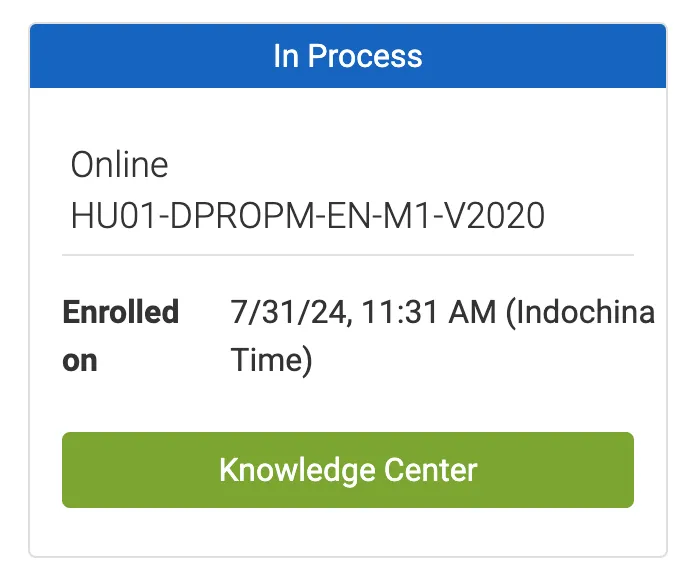Click the Enrolled on label
Viewport: 690px width, 578px height.
[x=121, y=336]
